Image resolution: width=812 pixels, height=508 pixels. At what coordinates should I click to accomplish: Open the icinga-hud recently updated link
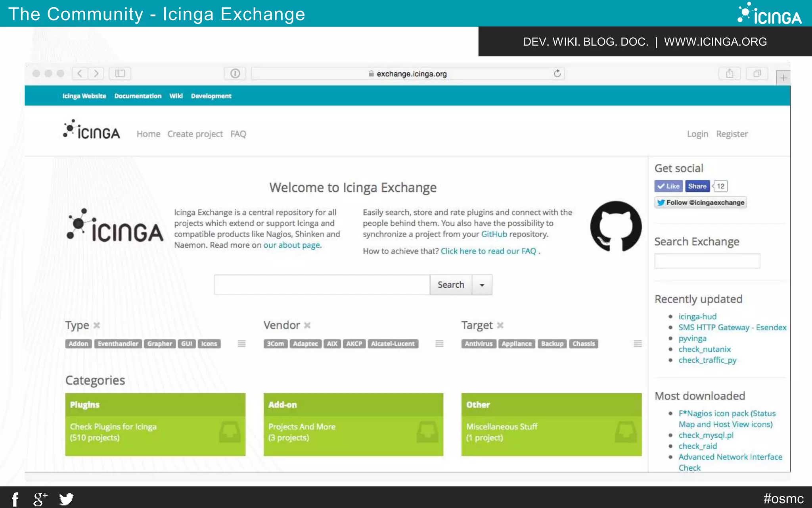697,317
